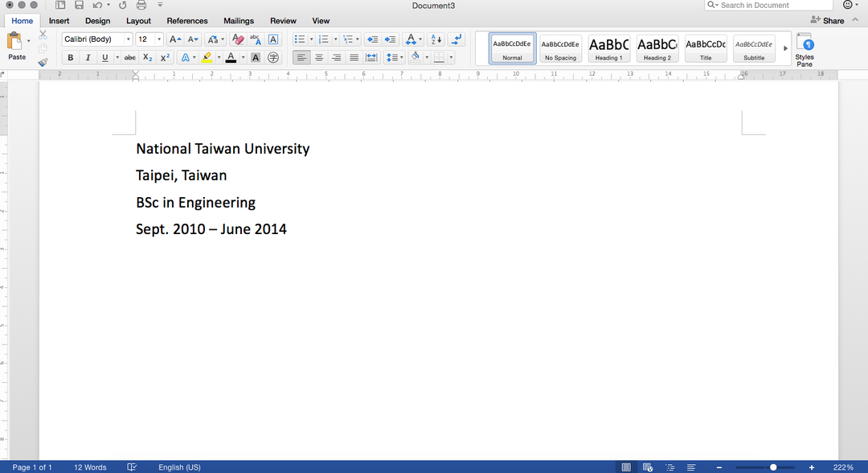Toggle strikethrough text formatting
Viewport: 868px width, 473px height.
click(x=129, y=58)
